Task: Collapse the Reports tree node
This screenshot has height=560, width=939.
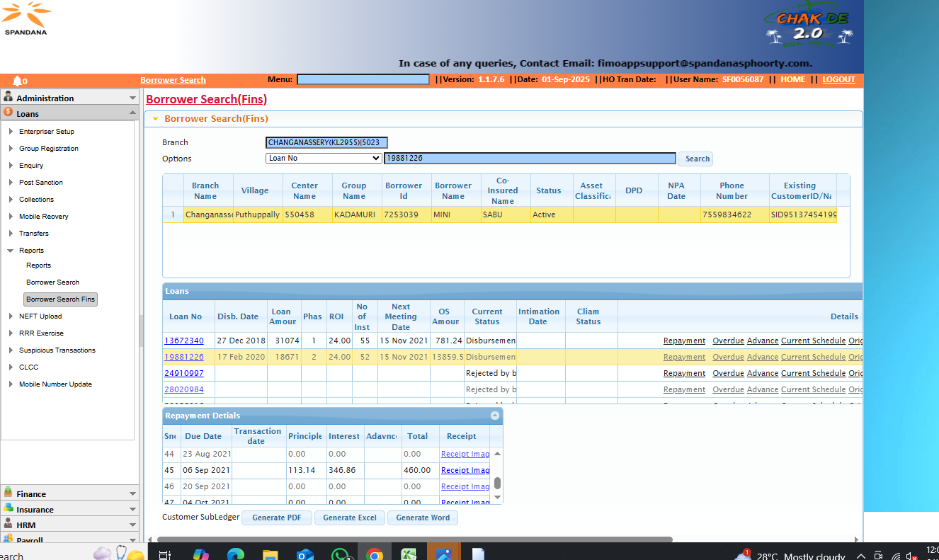Action: 11,251
